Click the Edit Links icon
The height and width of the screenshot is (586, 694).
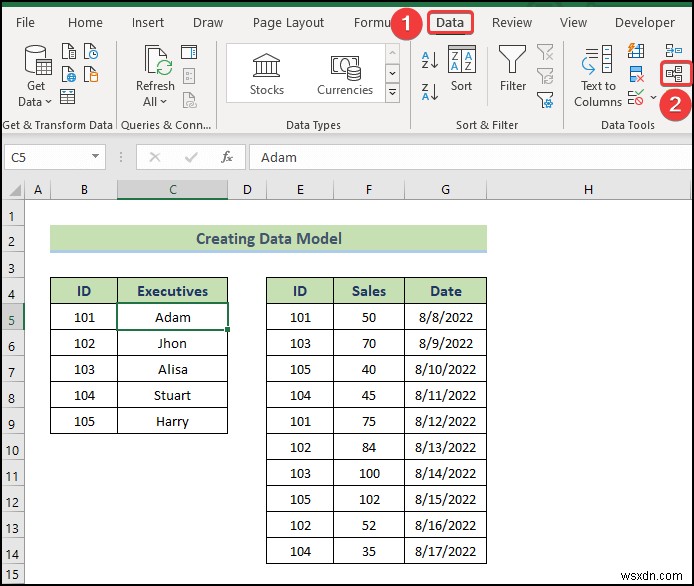[189, 100]
